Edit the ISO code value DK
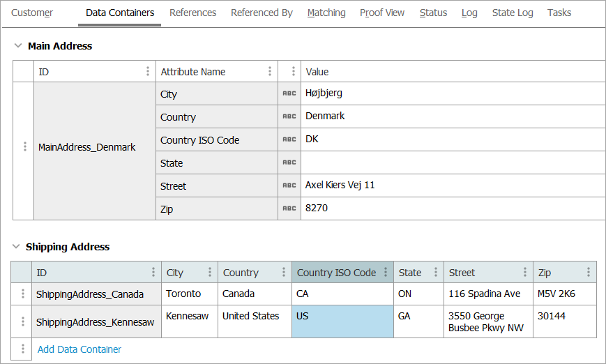 click(453, 139)
